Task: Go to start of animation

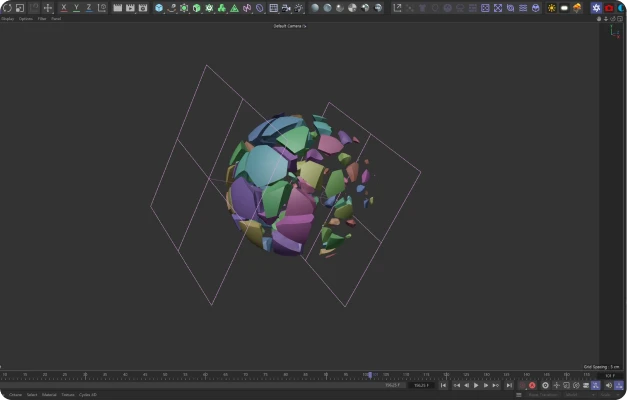Action: point(443,385)
